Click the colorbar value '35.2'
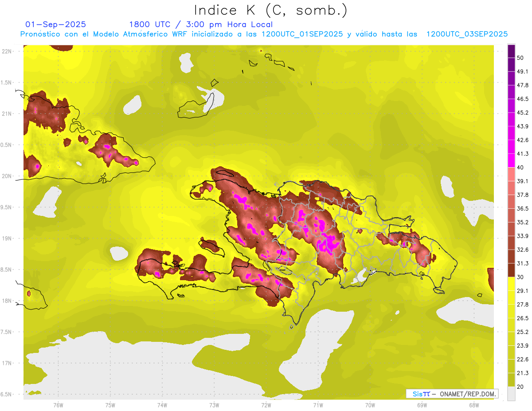The width and height of the screenshot is (532, 411). click(x=523, y=222)
